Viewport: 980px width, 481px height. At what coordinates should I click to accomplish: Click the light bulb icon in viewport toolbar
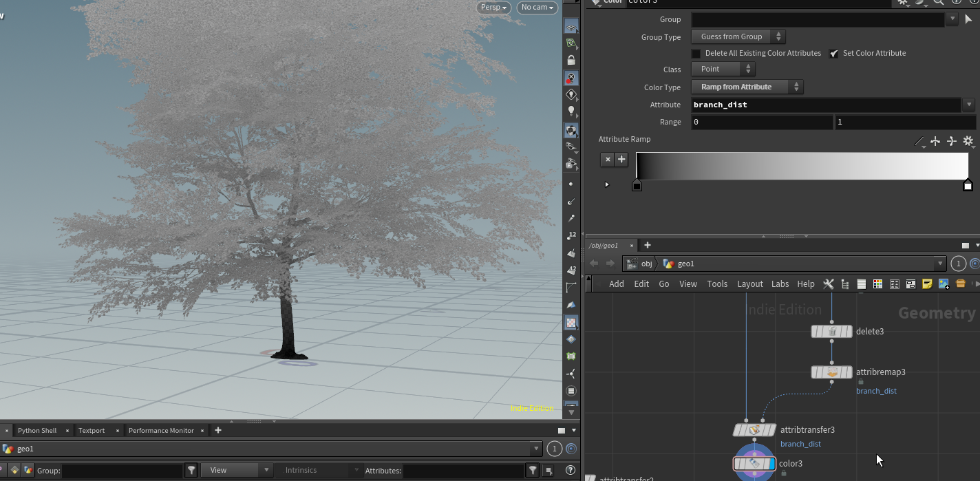pos(571,111)
